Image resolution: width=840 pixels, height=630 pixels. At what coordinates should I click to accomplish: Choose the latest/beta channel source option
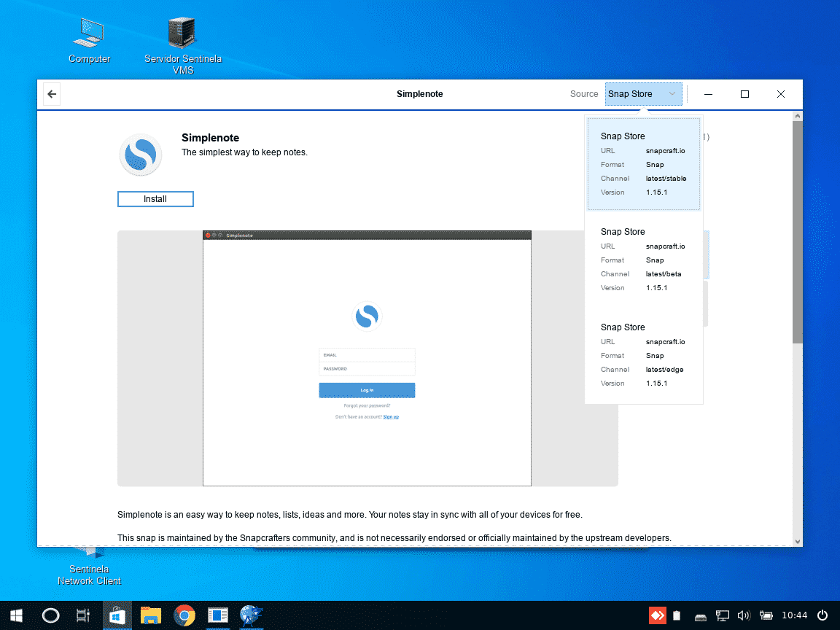pos(643,260)
